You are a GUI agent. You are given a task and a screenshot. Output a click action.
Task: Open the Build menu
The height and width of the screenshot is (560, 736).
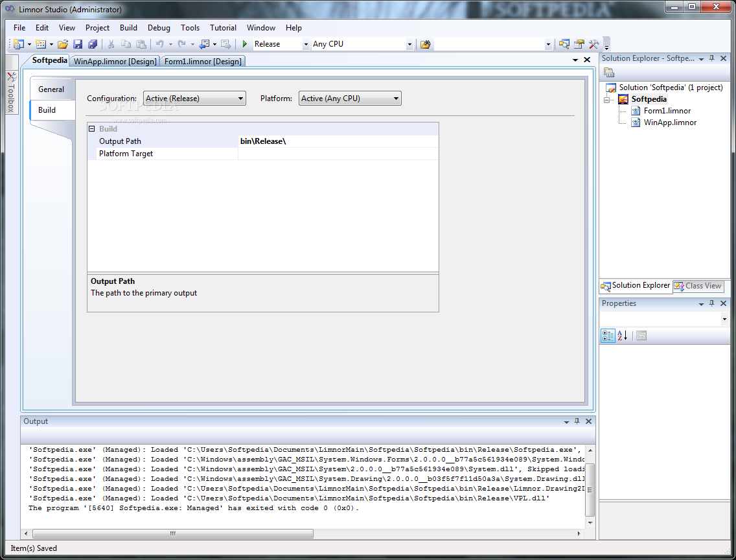(x=128, y=28)
